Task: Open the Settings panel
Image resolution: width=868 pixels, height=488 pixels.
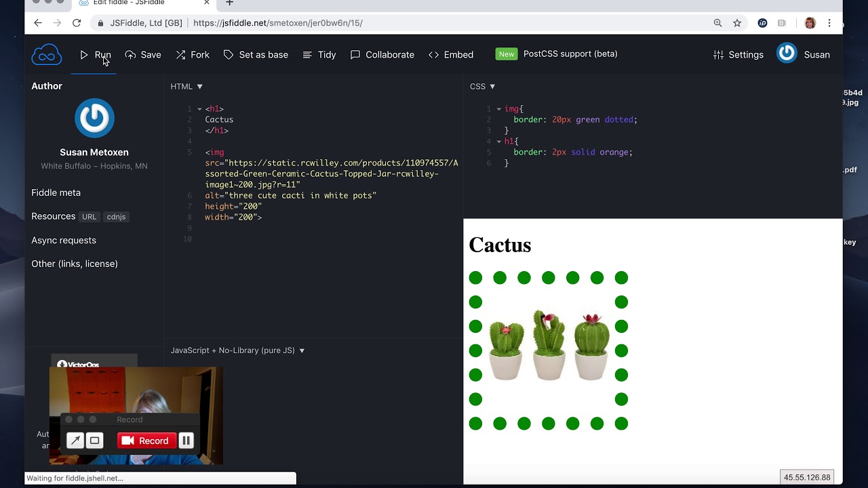Action: pyautogui.click(x=738, y=55)
